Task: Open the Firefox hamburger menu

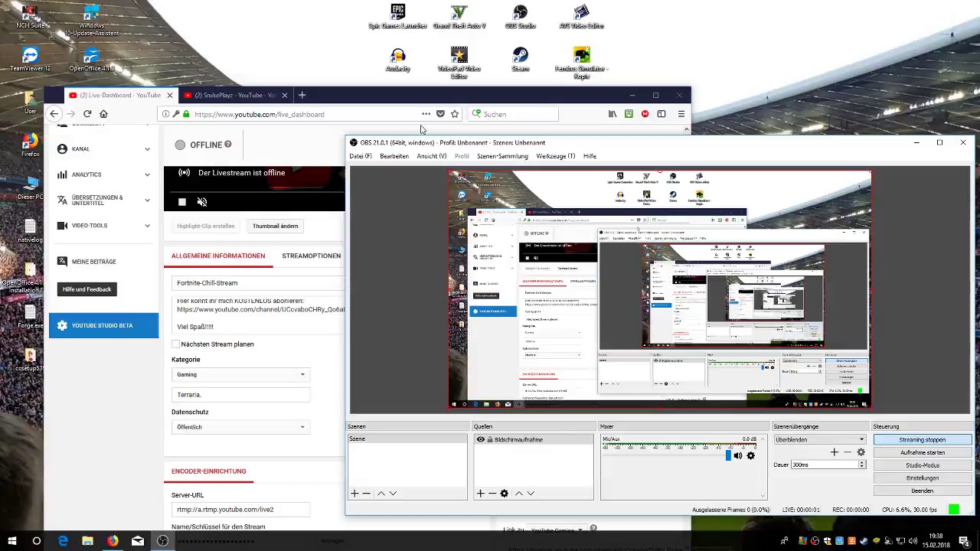Action: coord(681,114)
